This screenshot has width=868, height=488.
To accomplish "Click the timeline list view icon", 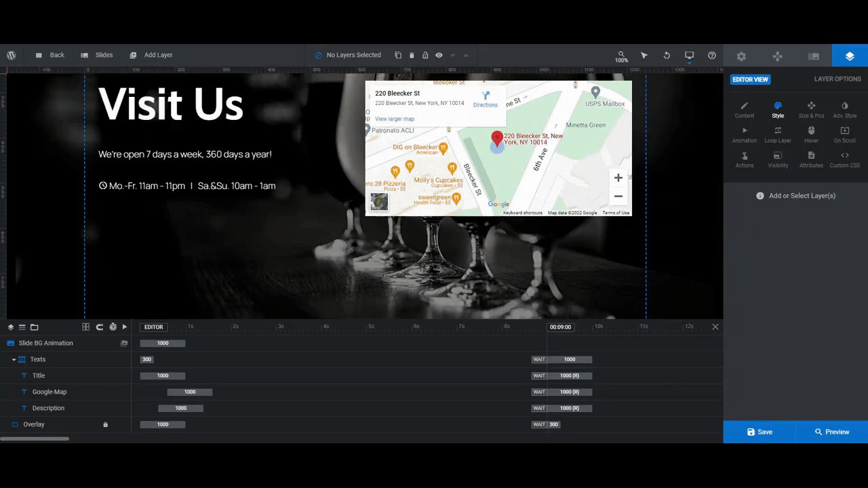I will (x=22, y=327).
